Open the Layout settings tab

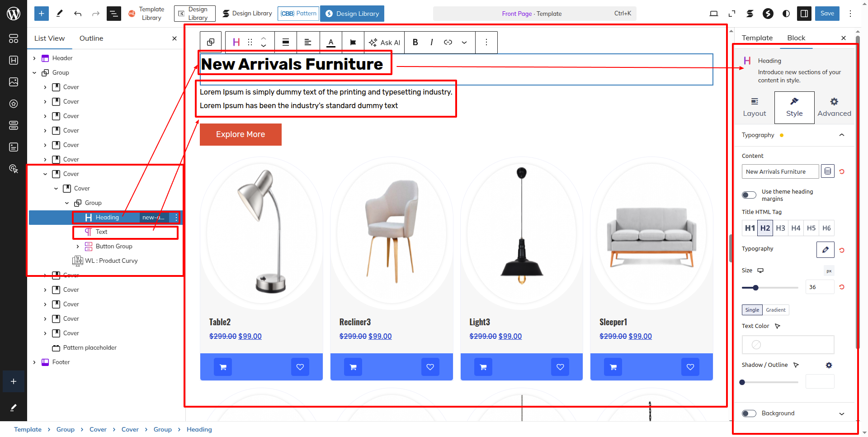pos(755,108)
